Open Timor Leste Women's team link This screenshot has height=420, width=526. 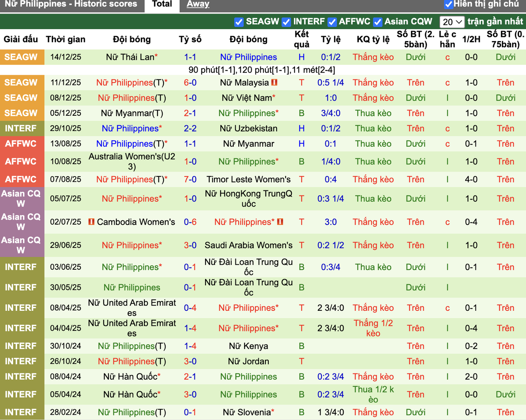pos(249,179)
